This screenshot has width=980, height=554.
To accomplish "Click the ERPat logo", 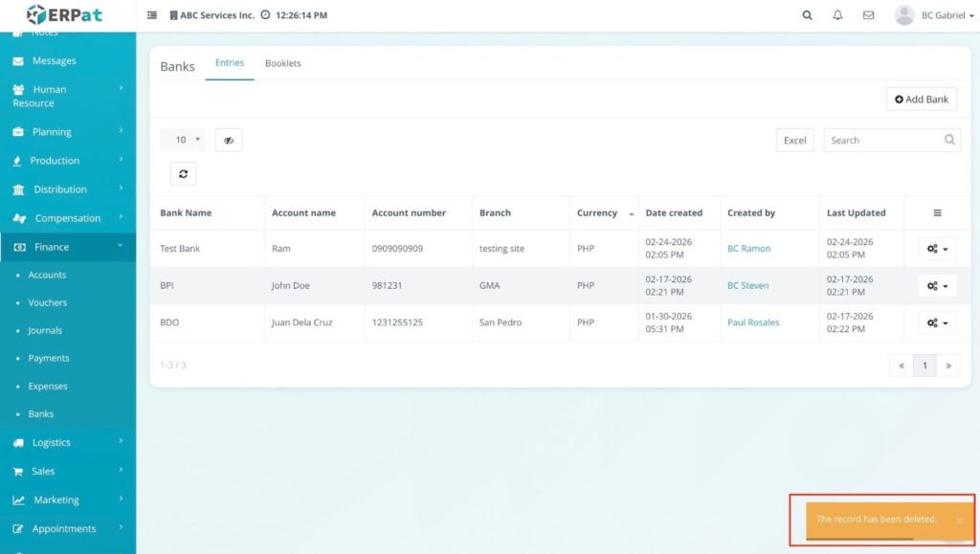I will [x=67, y=15].
